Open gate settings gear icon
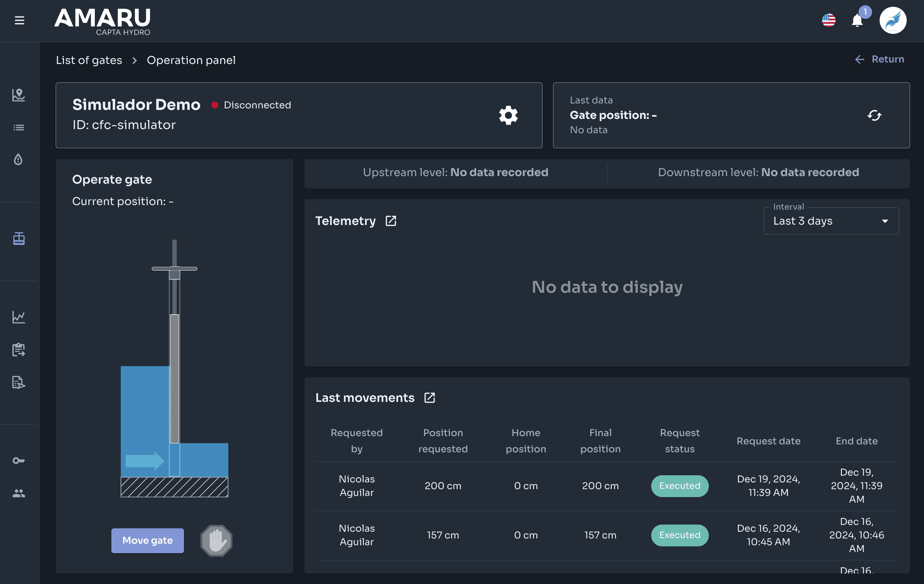924x584 pixels. pyautogui.click(x=508, y=115)
